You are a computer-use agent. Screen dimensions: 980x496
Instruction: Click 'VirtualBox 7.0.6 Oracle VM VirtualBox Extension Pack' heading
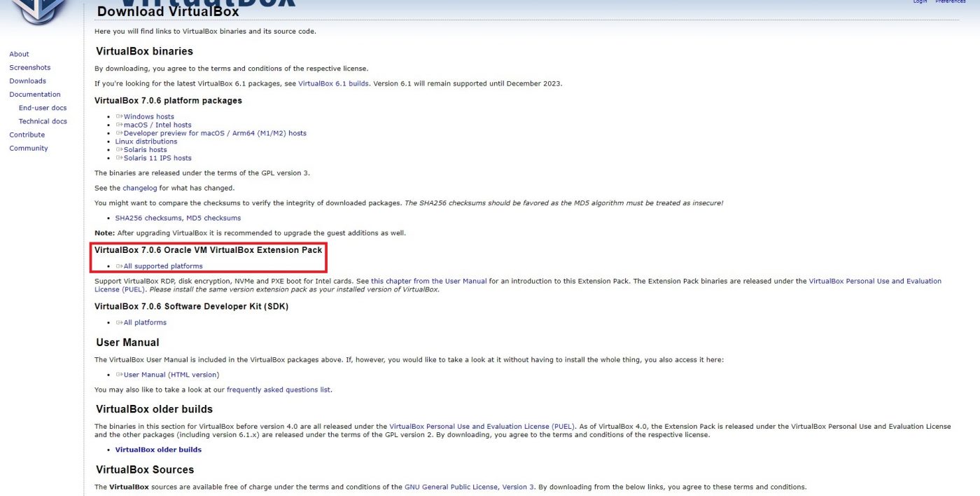pos(209,250)
